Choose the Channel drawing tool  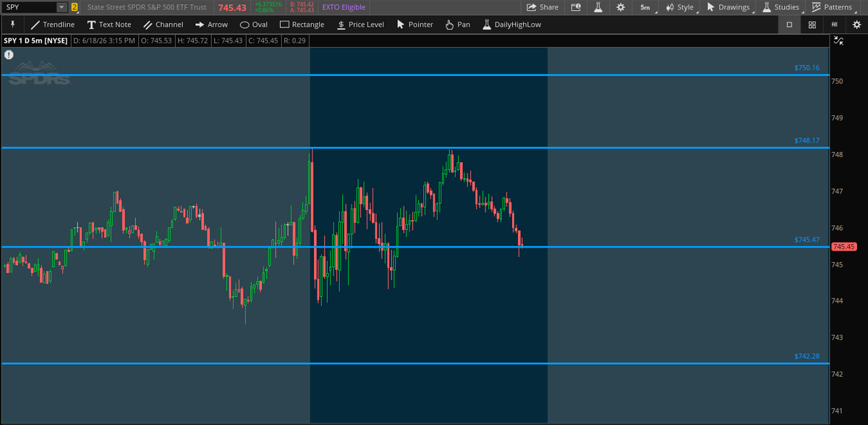click(163, 25)
